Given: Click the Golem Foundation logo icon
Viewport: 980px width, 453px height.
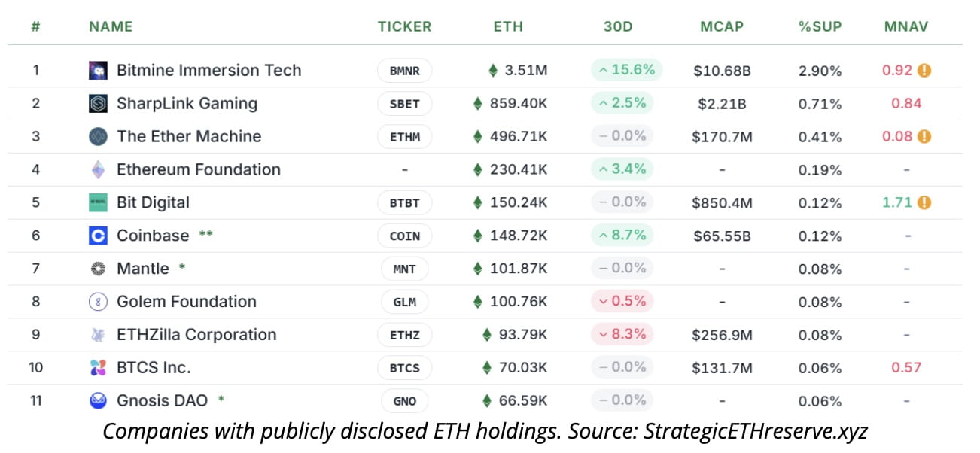Looking at the screenshot, I should [x=98, y=302].
